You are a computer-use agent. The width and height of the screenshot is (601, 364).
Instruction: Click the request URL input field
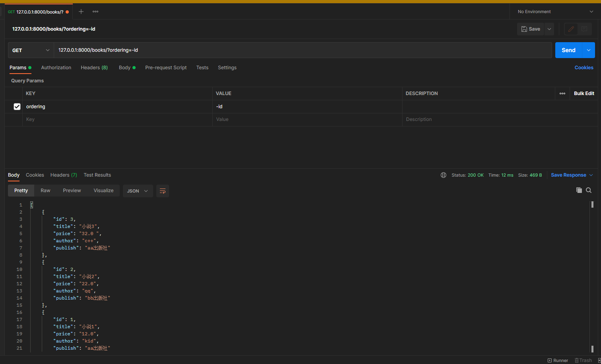click(x=303, y=50)
